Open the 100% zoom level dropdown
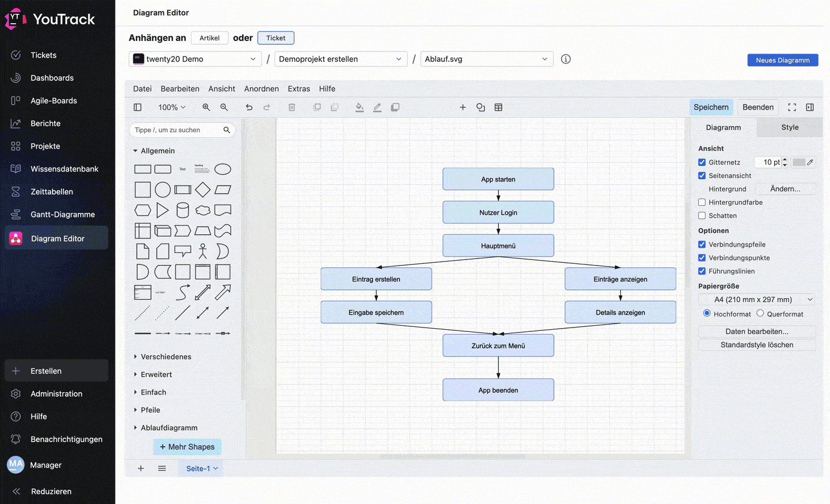The image size is (830, 504). coord(172,107)
